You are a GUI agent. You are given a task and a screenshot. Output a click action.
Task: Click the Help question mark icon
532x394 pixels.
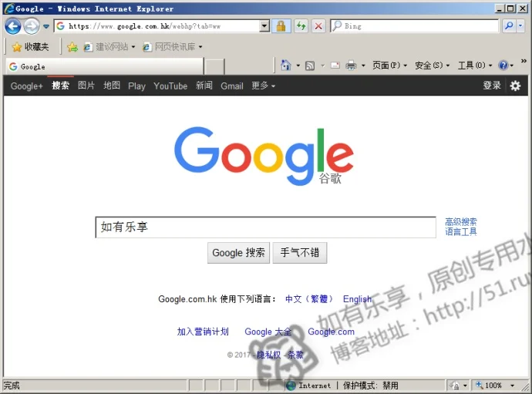(x=503, y=66)
